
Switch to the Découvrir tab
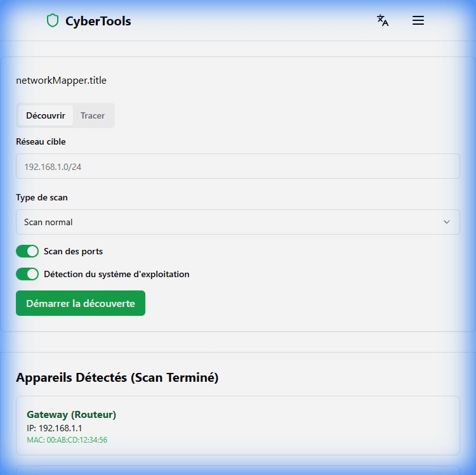[x=46, y=115]
